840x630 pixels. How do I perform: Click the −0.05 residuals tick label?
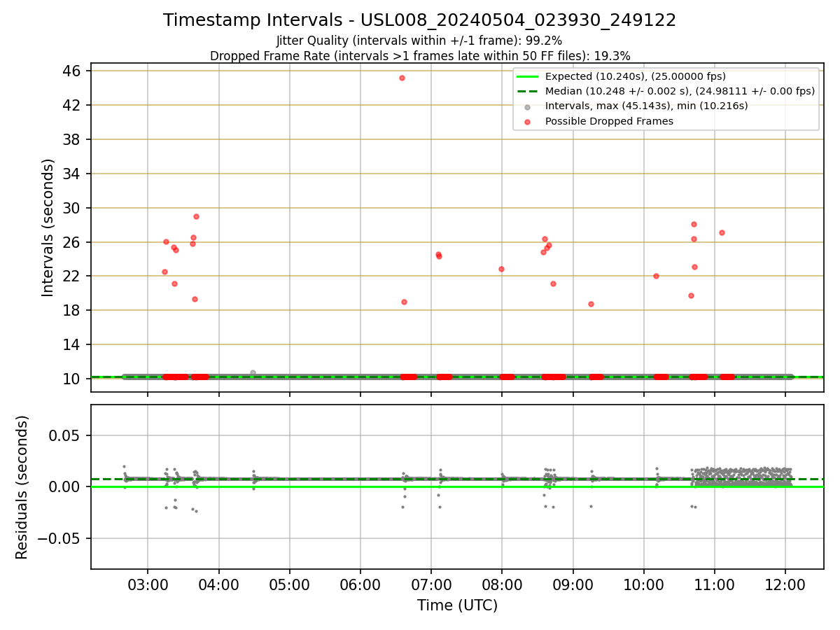pos(60,538)
